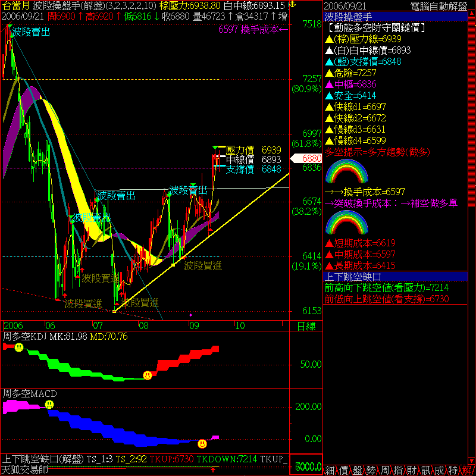Viewport: 476px width, 476px height.
Task: Switch to the 細 tab
Action: coord(330,470)
